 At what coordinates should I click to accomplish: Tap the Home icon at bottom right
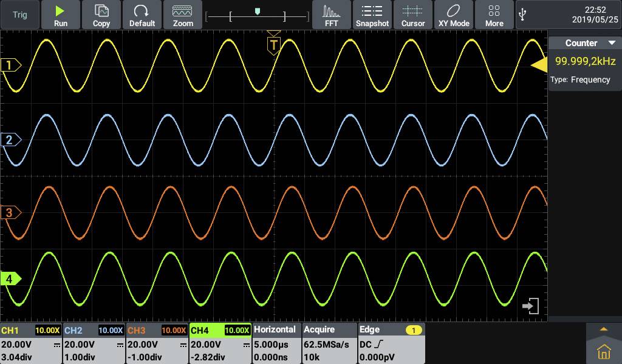603,351
